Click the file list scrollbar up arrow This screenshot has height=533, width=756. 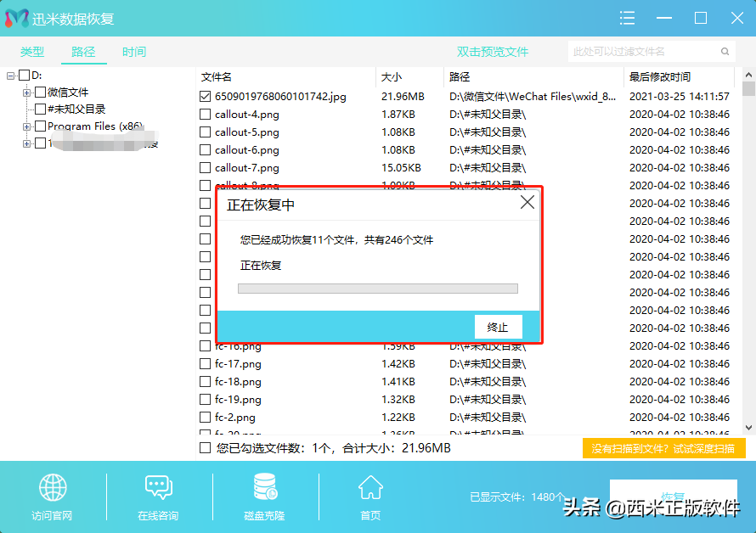pos(748,76)
